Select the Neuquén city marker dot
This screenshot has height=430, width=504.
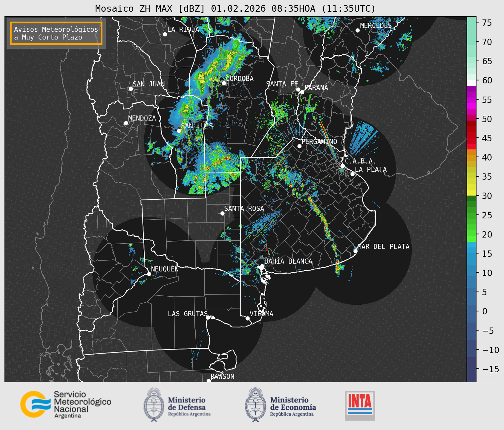pyautogui.click(x=149, y=274)
